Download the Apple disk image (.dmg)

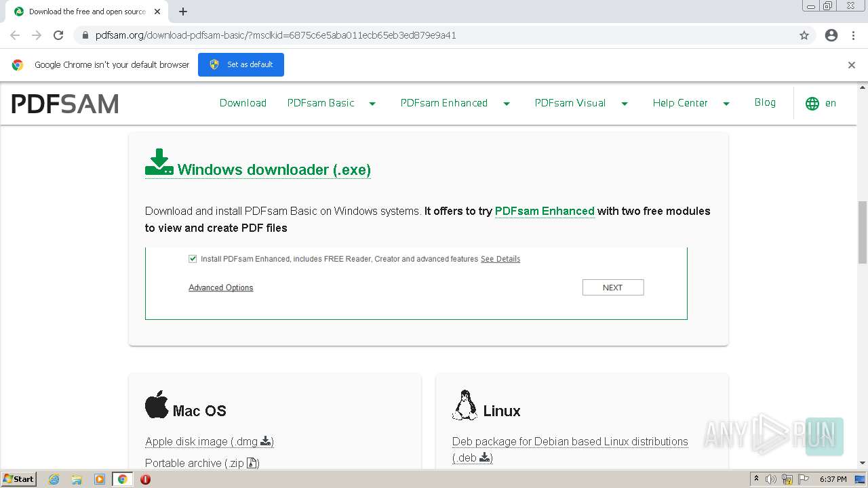click(210, 441)
